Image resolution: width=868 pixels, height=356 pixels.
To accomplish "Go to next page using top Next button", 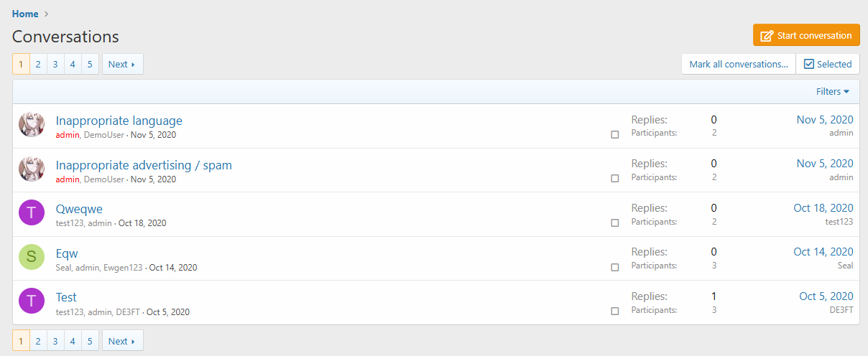I will point(122,65).
